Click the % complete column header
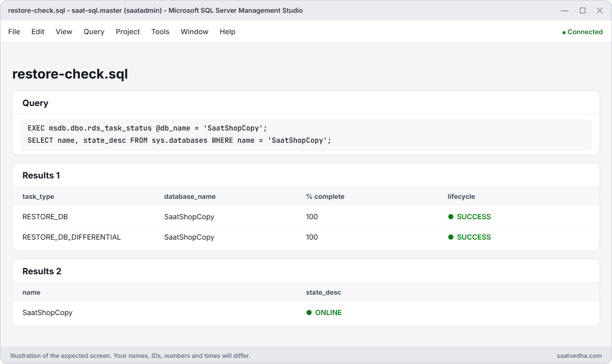The height and width of the screenshot is (364, 612). (x=325, y=196)
